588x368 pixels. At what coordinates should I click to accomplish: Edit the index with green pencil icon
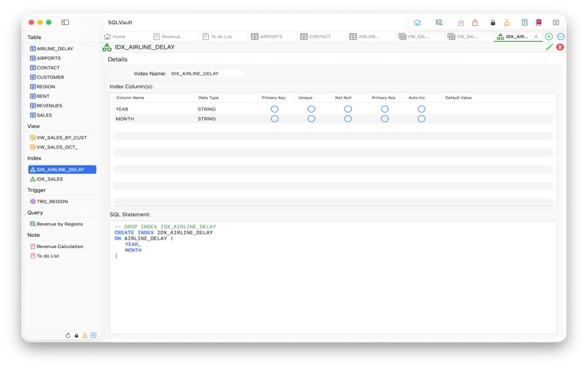549,47
